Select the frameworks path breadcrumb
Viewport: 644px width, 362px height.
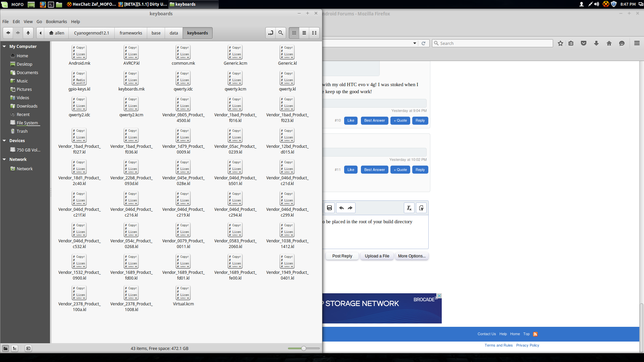coord(131,33)
